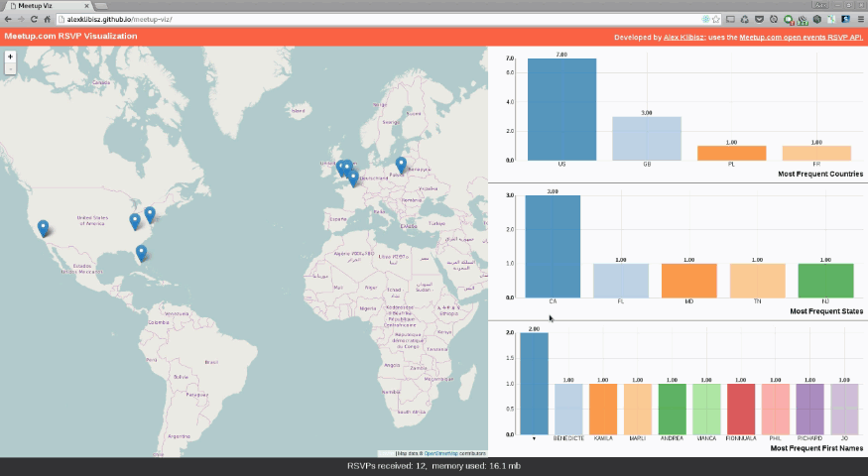Open the Chrome hamburger menu
Image resolution: width=868 pixels, height=476 pixels.
click(859, 19)
